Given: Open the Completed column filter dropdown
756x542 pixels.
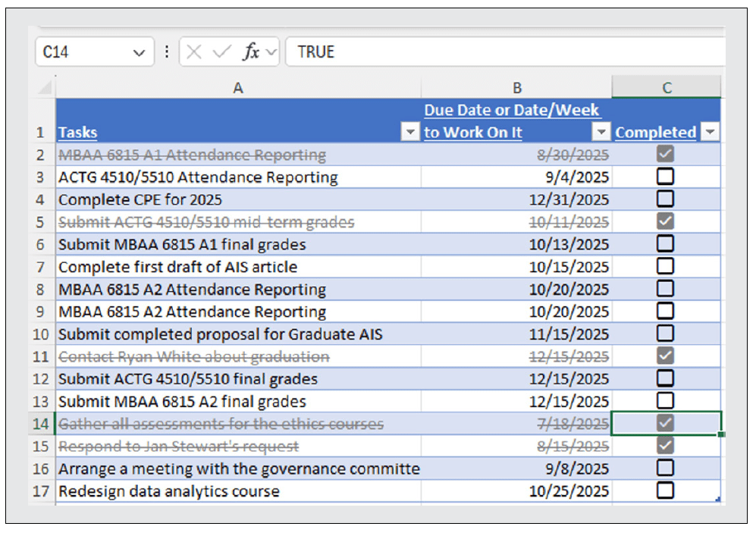Looking at the screenshot, I should (710, 133).
